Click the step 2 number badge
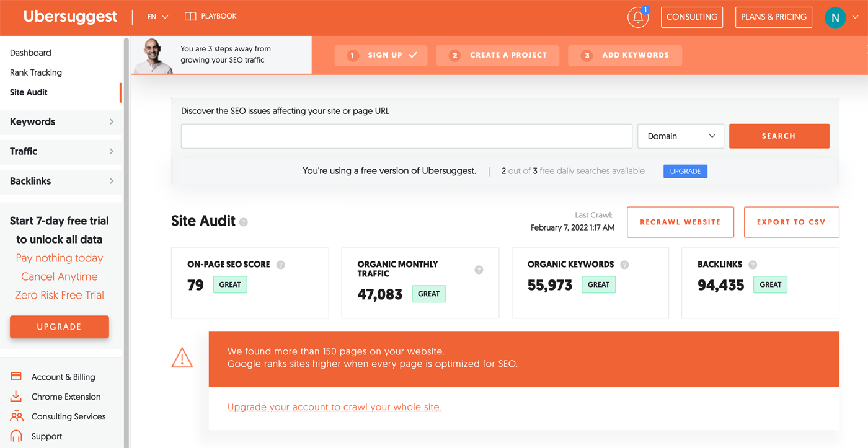The image size is (868, 448). pyautogui.click(x=455, y=55)
